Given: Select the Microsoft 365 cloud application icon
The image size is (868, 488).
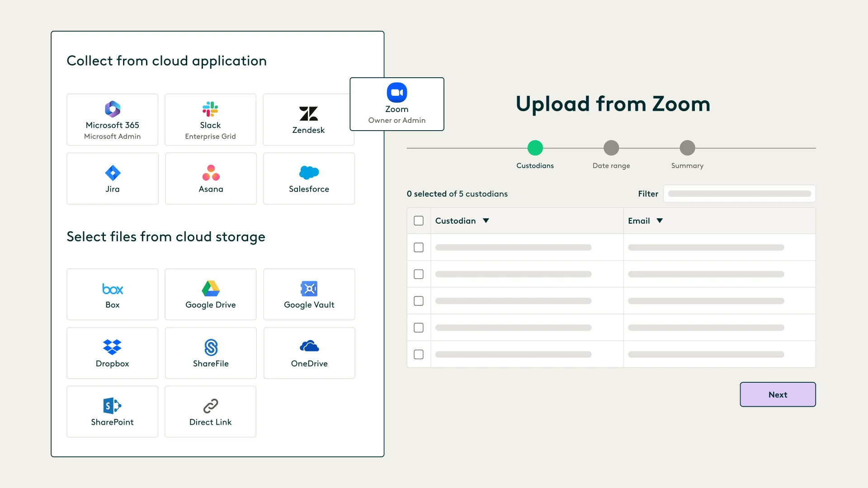Looking at the screenshot, I should point(113,109).
